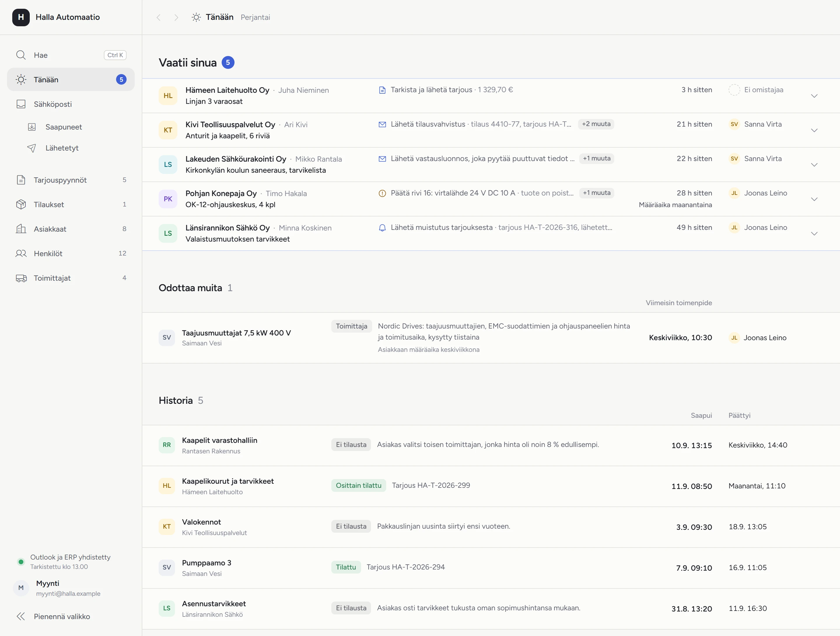The height and width of the screenshot is (636, 840).
Task: Click the people icon beside Henkilöt
Action: 21,254
